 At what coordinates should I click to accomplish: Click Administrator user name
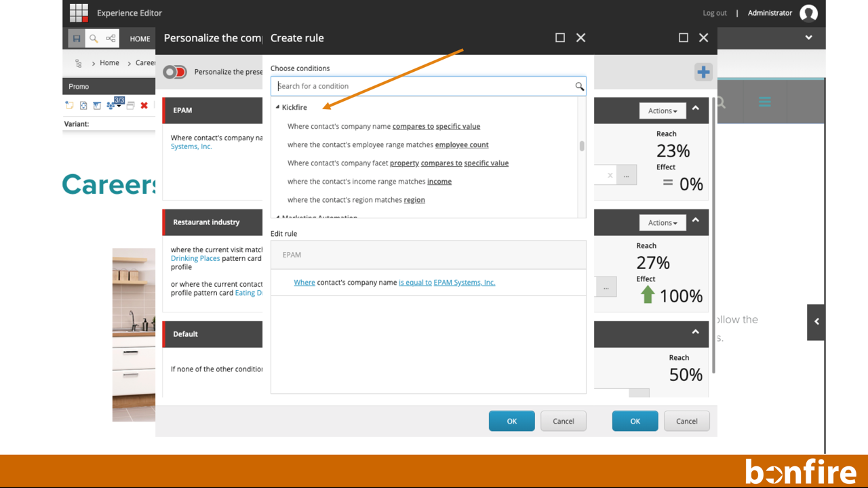coord(770,13)
